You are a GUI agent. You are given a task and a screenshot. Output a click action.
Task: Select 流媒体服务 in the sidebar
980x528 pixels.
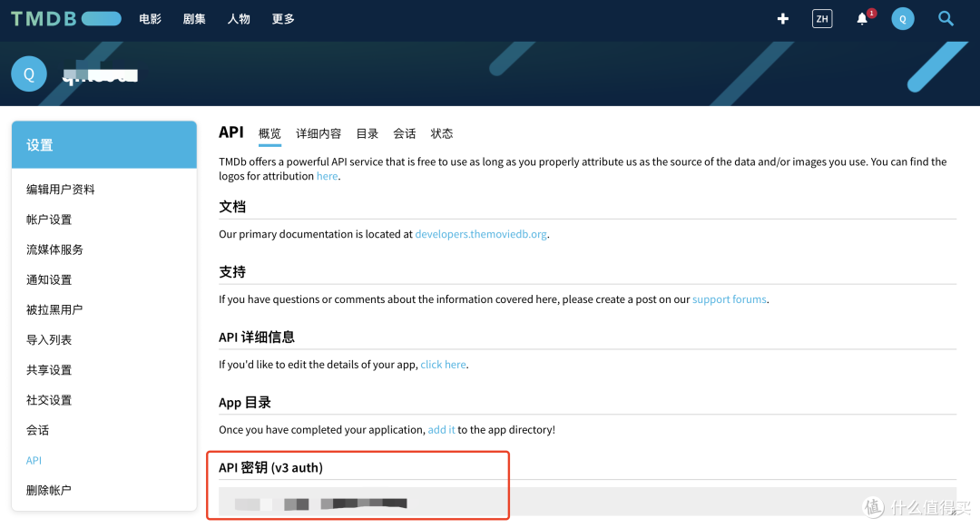click(x=55, y=249)
